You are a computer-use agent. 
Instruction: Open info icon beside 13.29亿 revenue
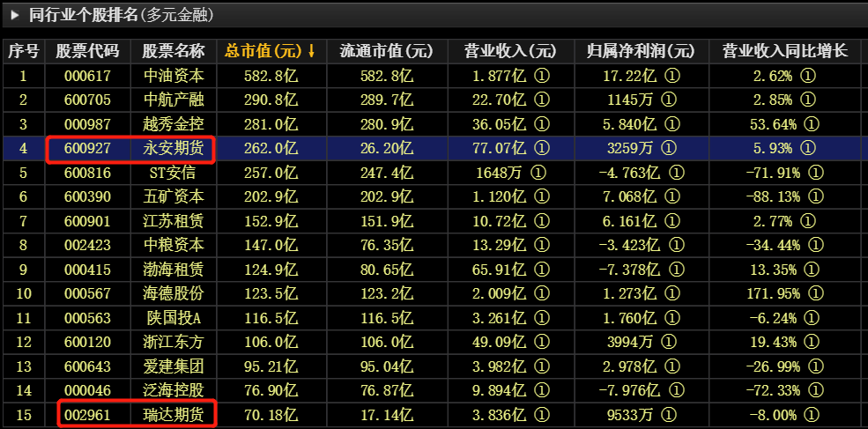pos(542,245)
